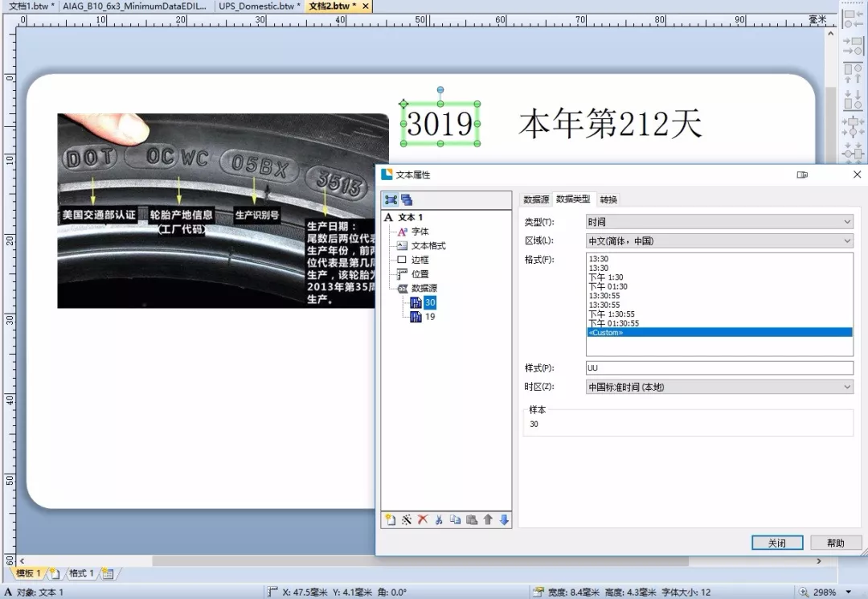Open the 类型 type dropdown
The height and width of the screenshot is (599, 868).
(719, 222)
